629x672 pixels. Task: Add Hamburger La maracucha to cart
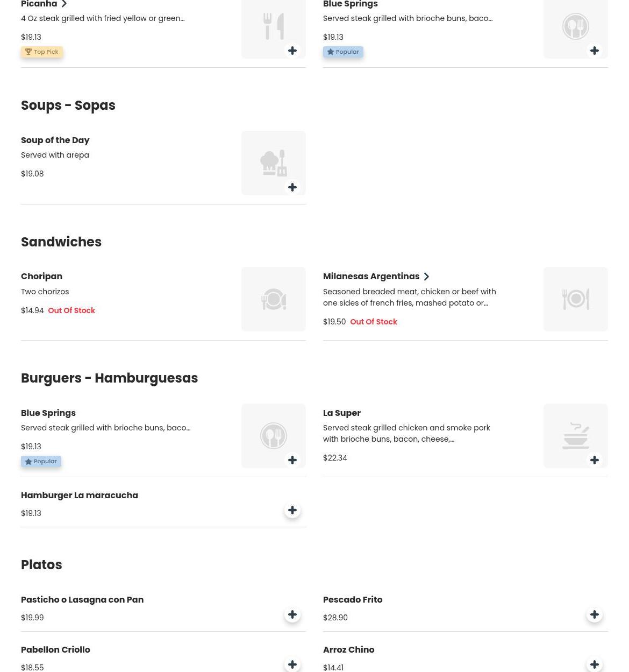click(x=292, y=510)
